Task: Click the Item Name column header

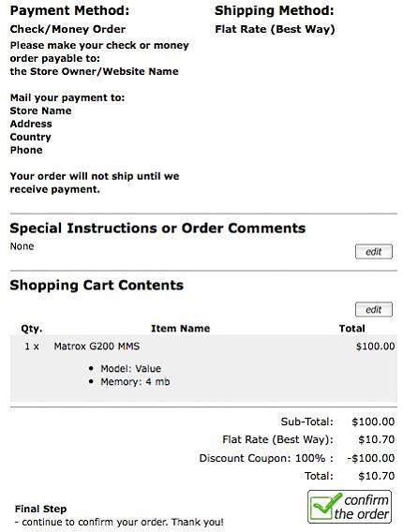Action: pos(180,329)
